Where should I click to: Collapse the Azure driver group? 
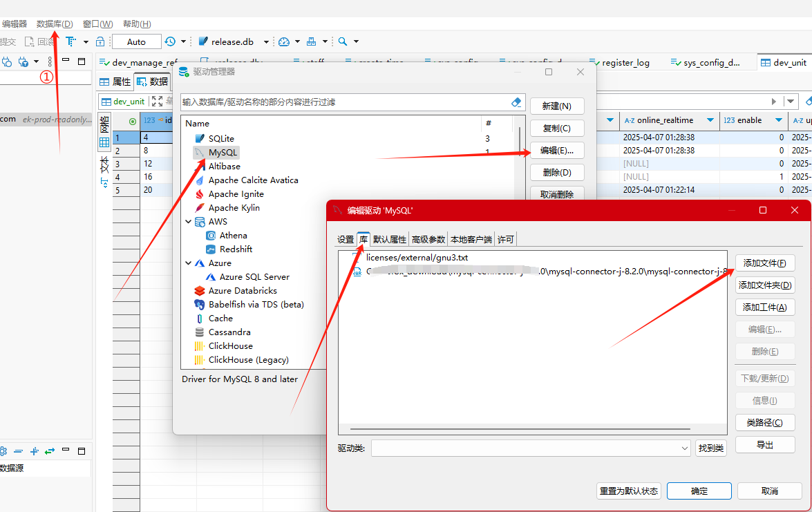[189, 263]
